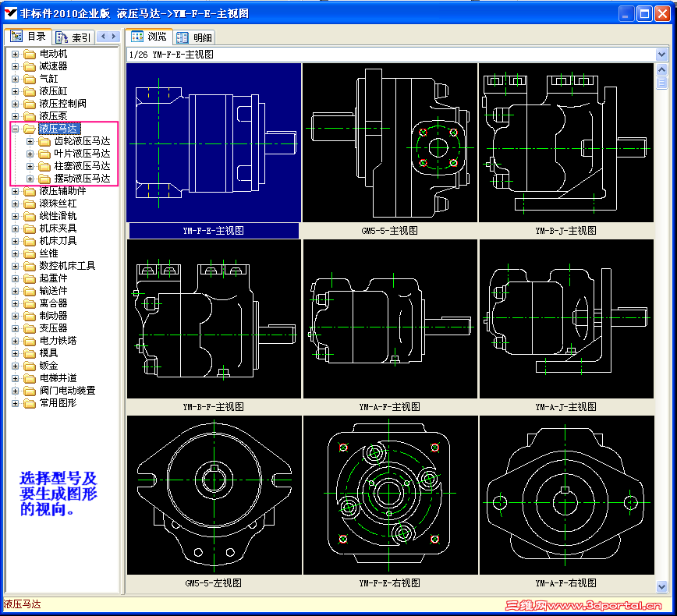Select the 液压泵 folder icon
Screen dimensions: 677x616
click(30, 116)
